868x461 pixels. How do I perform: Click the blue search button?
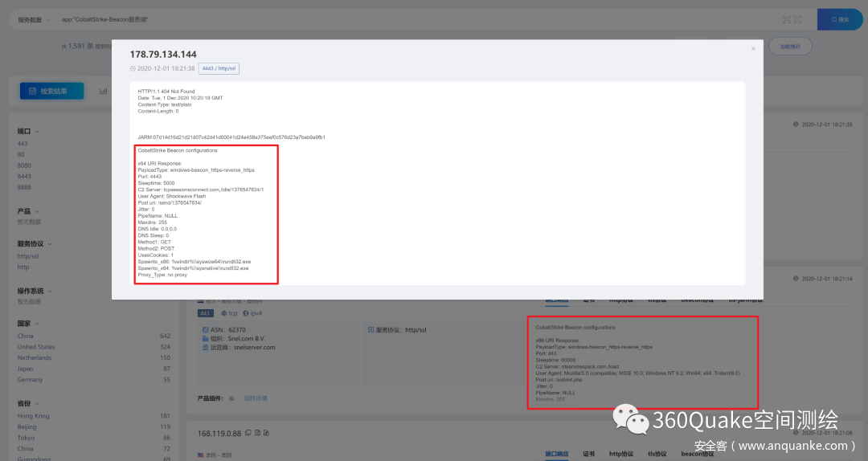[x=840, y=19]
